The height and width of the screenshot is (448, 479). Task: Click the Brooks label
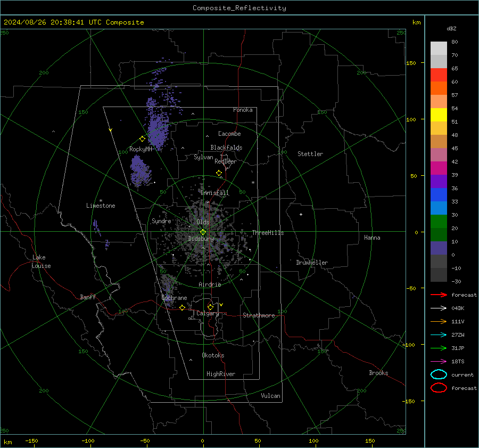click(x=378, y=373)
